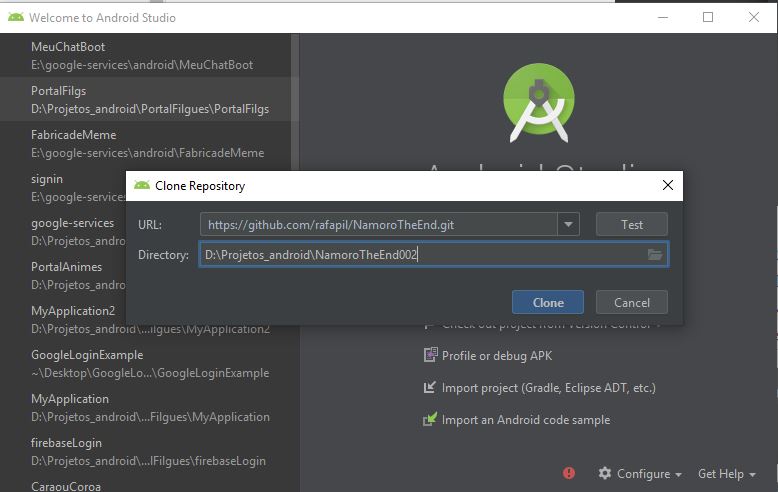
Task: Open the URL history dropdown arrow
Action: click(568, 224)
